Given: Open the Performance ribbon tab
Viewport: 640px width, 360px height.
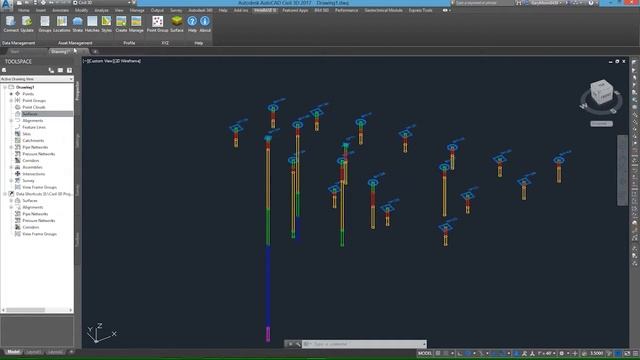Looking at the screenshot, I should (346, 10).
